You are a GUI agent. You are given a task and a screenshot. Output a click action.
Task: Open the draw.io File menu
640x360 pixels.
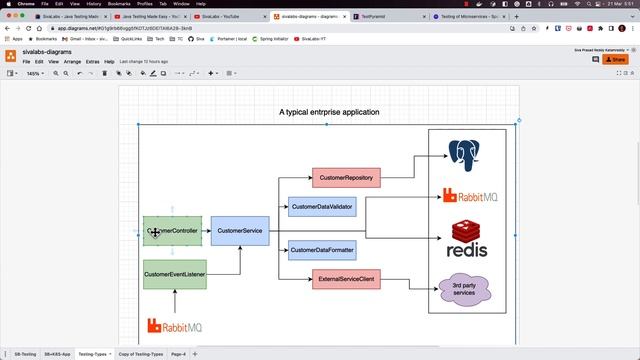pos(26,62)
